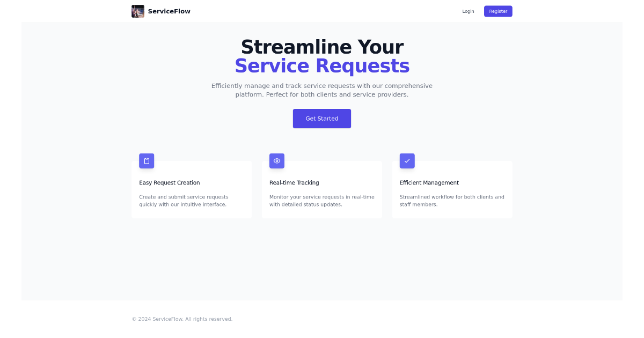Open the Login link
Image resolution: width=644 pixels, height=338 pixels.
(468, 11)
